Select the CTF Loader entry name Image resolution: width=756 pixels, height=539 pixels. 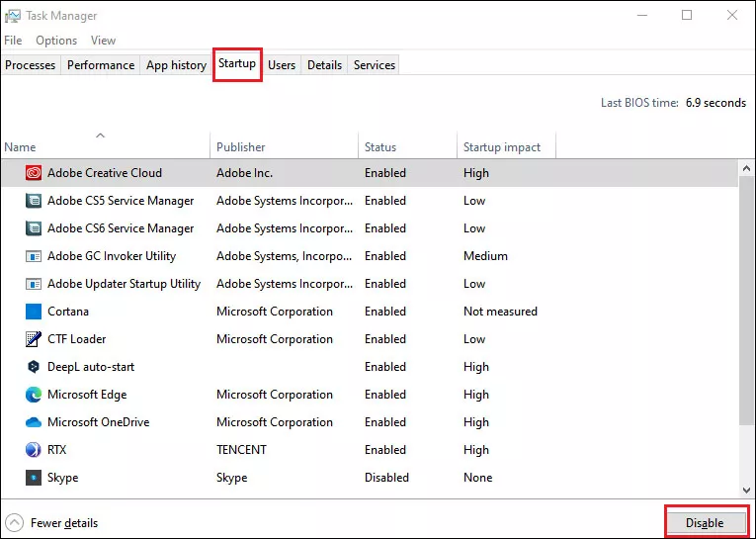pos(77,339)
